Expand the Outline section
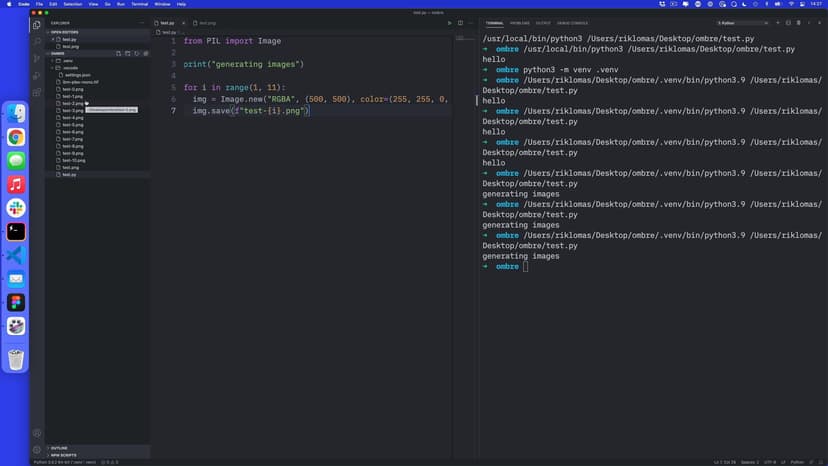Image resolution: width=828 pixels, height=466 pixels. tap(60, 448)
